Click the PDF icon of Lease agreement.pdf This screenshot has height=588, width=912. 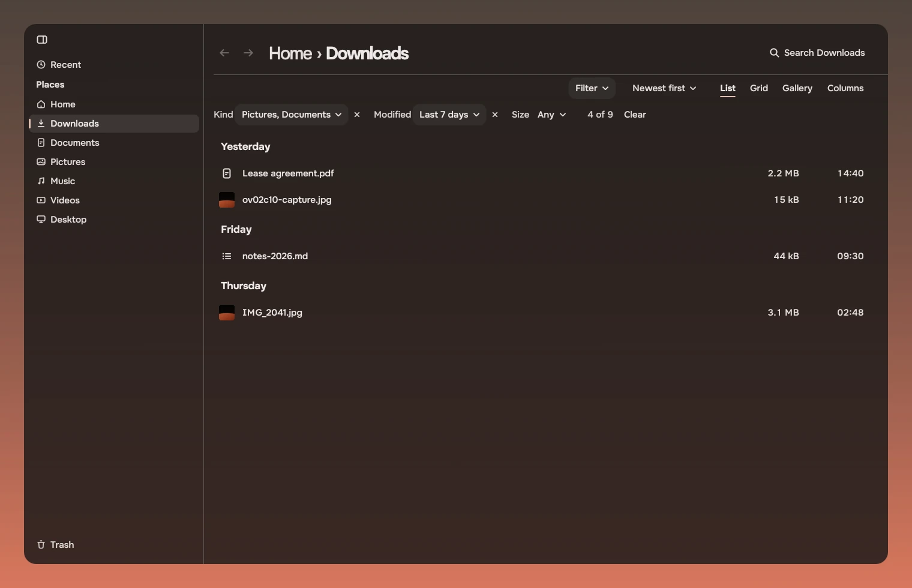pyautogui.click(x=227, y=173)
